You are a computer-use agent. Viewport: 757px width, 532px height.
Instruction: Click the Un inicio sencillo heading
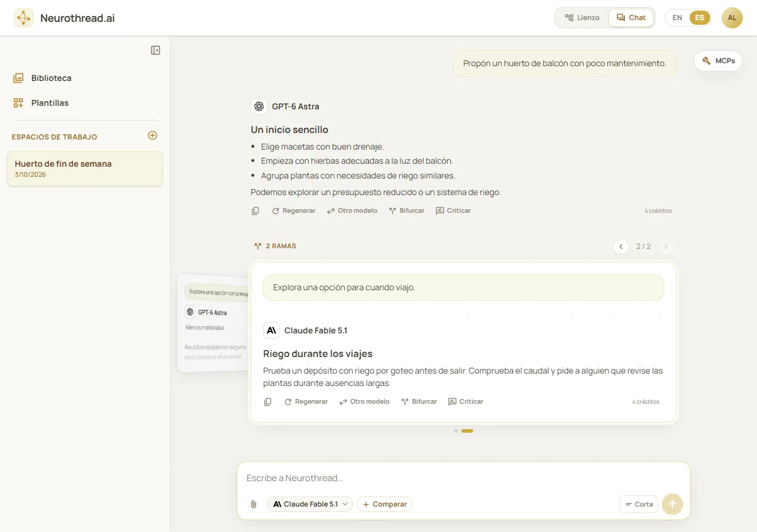[x=289, y=129]
